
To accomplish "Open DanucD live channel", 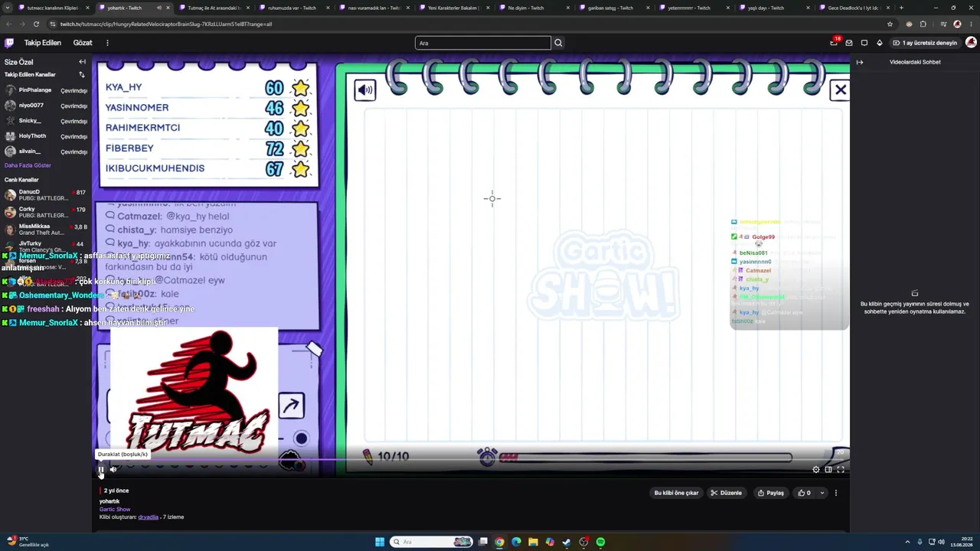I will (x=46, y=195).
